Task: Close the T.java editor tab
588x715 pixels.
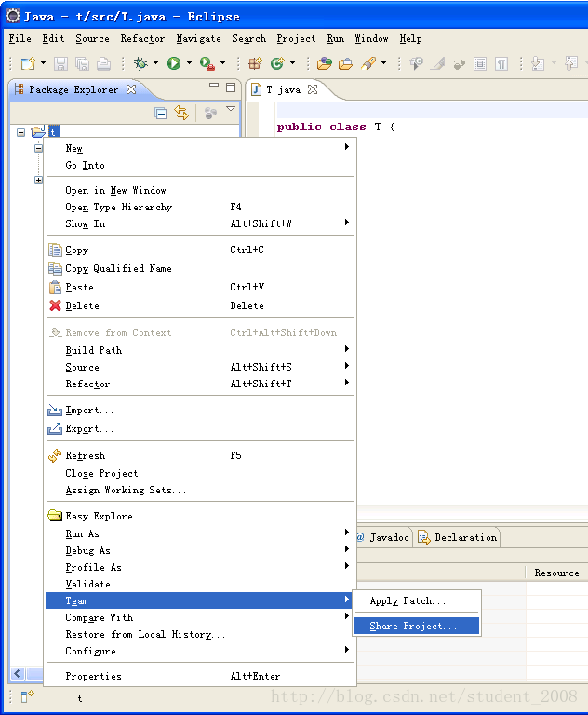Action: [313, 89]
